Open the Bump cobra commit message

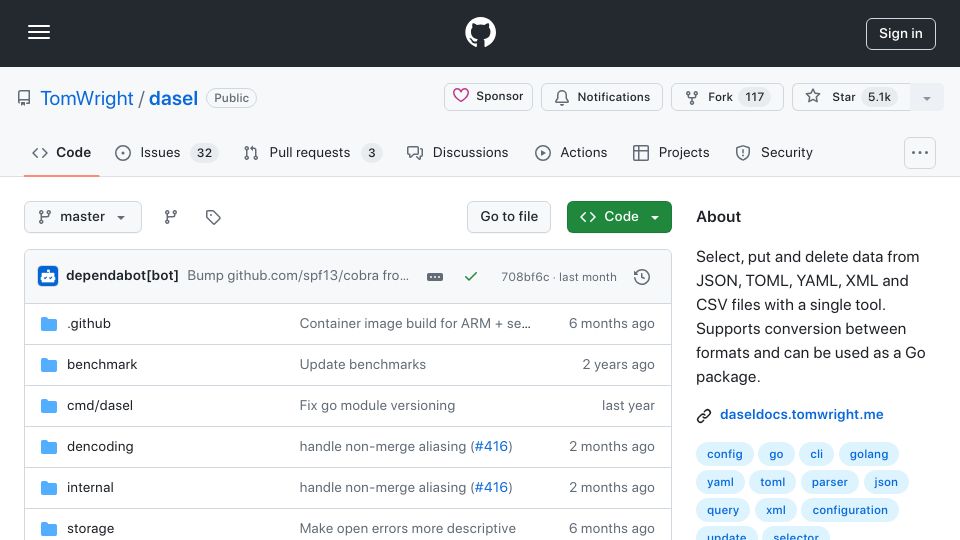[298, 276]
